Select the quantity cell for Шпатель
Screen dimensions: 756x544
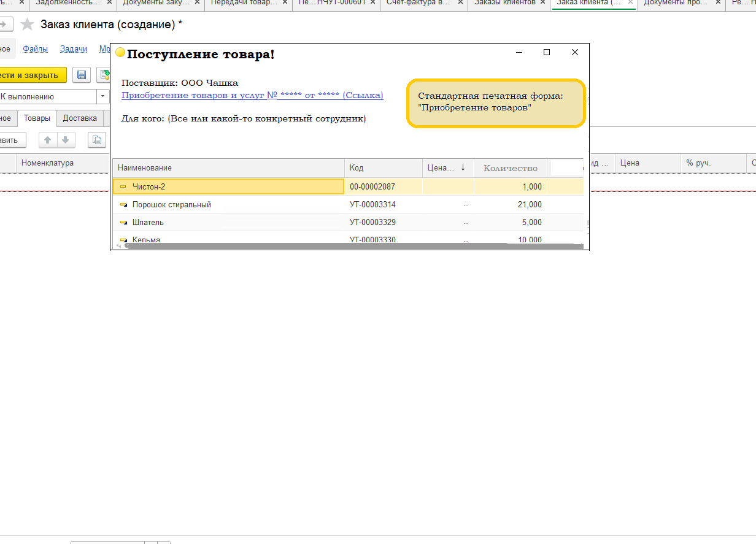510,223
